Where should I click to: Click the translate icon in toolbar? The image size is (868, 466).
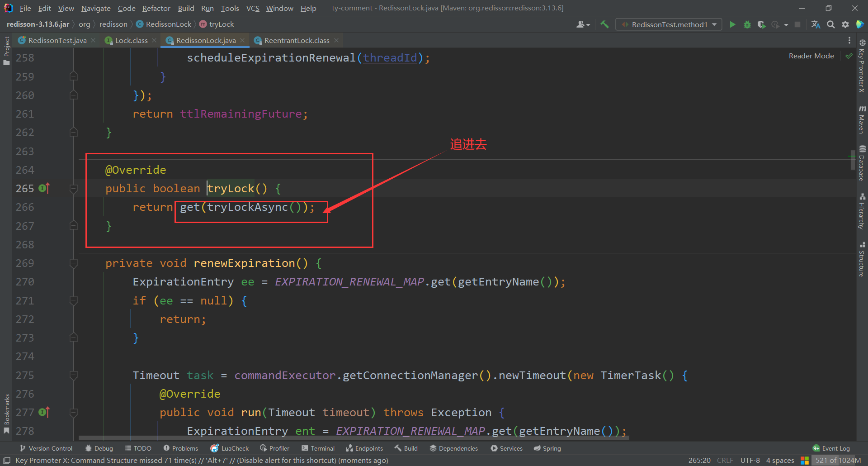coord(816,24)
